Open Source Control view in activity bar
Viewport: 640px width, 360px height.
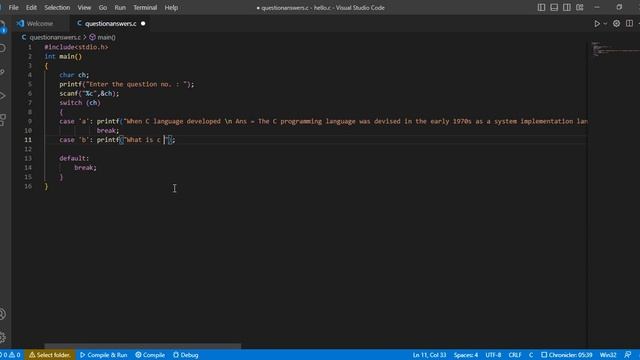[x=3, y=72]
